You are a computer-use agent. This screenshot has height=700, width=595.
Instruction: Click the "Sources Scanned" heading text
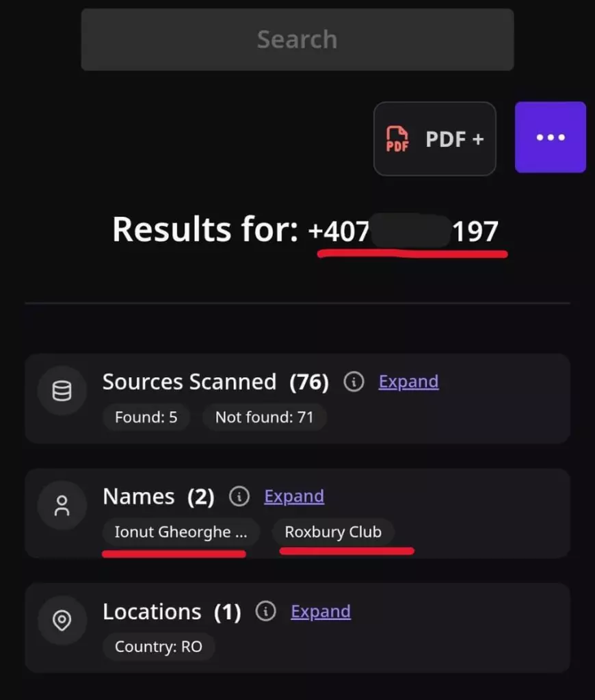(x=189, y=382)
